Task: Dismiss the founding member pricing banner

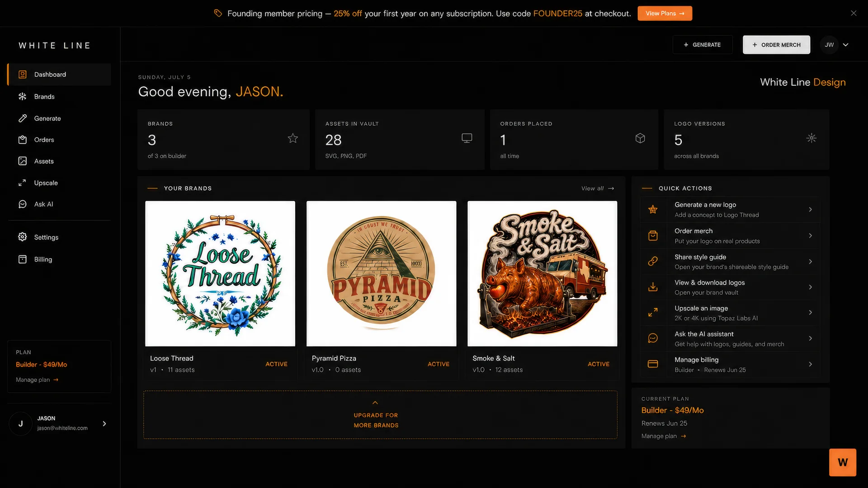Action: click(854, 13)
